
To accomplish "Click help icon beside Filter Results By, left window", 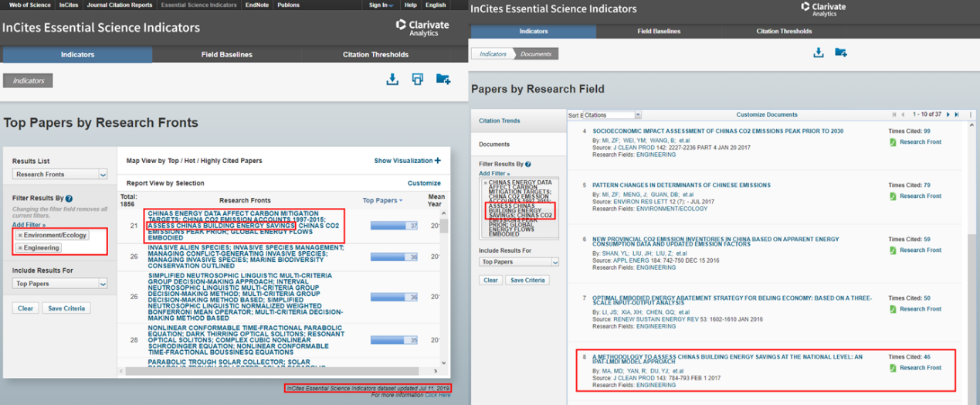I will tap(70, 199).
